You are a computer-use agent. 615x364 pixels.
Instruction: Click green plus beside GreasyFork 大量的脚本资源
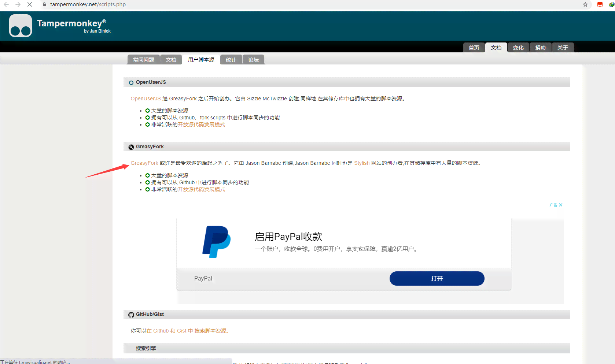[x=147, y=175]
